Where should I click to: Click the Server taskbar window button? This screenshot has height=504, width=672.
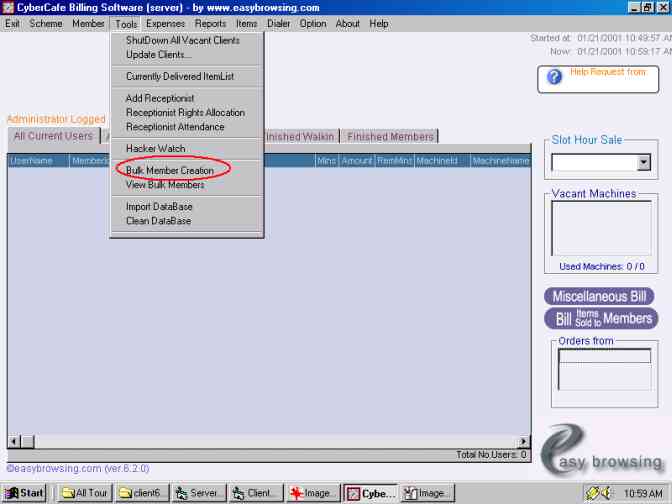(199, 493)
